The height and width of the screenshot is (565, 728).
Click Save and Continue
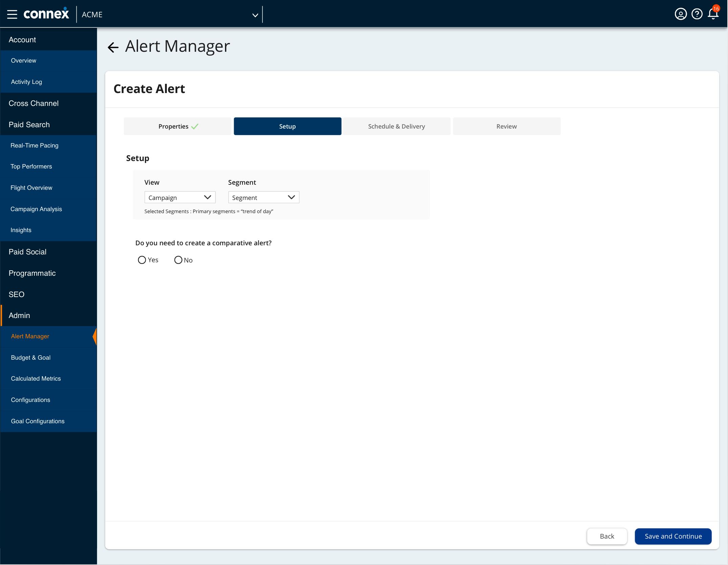pyautogui.click(x=673, y=536)
